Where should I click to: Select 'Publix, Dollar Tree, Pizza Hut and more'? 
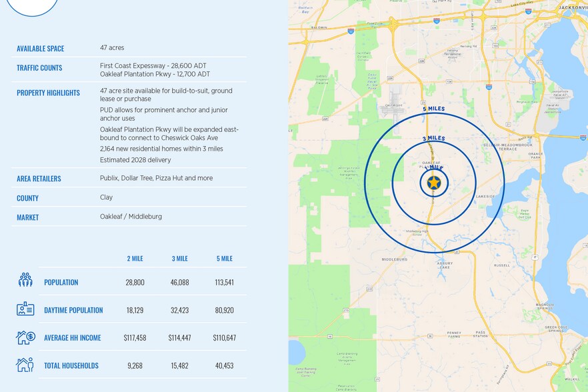pyautogui.click(x=157, y=178)
